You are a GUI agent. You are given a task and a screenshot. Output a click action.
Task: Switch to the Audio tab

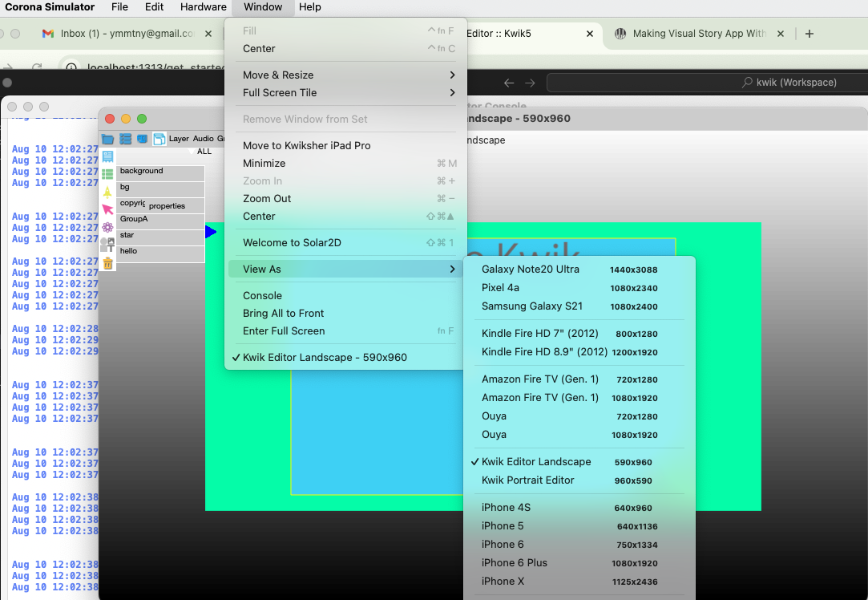[x=203, y=139]
